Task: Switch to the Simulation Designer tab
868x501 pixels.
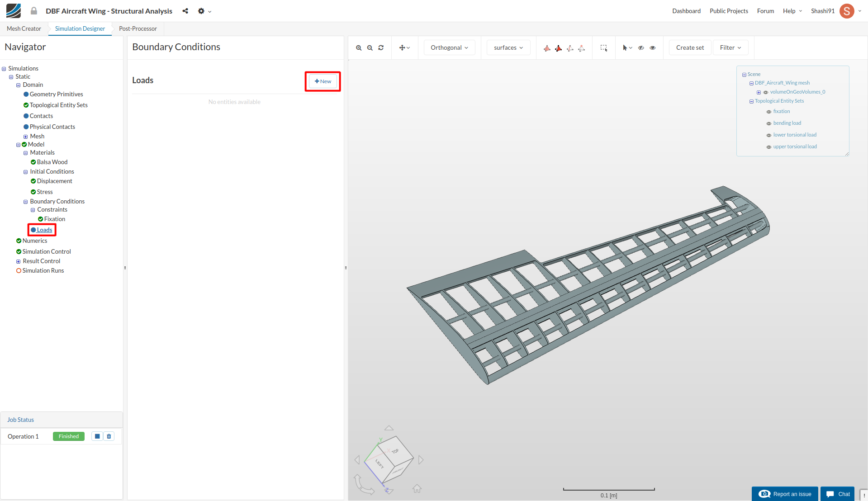Action: point(80,28)
